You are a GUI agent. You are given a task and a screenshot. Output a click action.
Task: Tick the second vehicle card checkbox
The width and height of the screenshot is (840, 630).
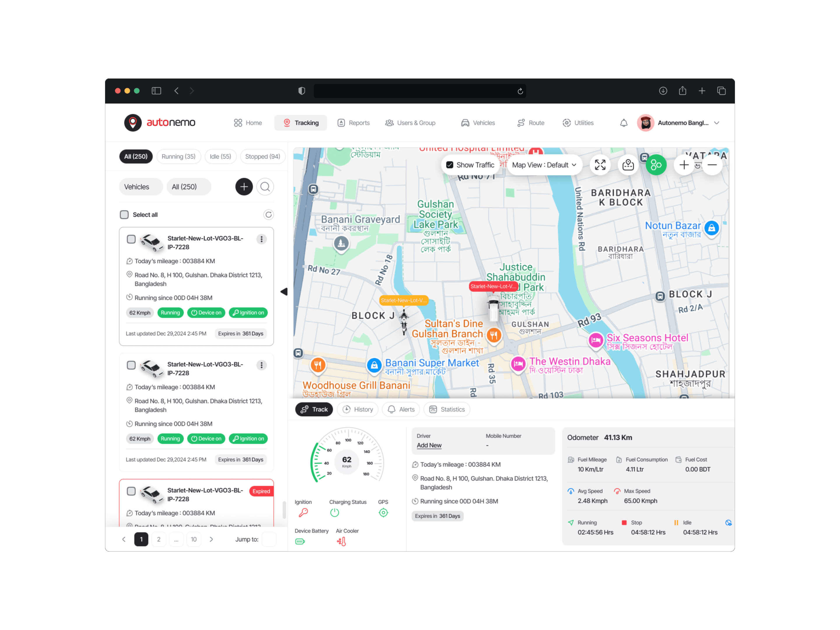click(x=131, y=365)
